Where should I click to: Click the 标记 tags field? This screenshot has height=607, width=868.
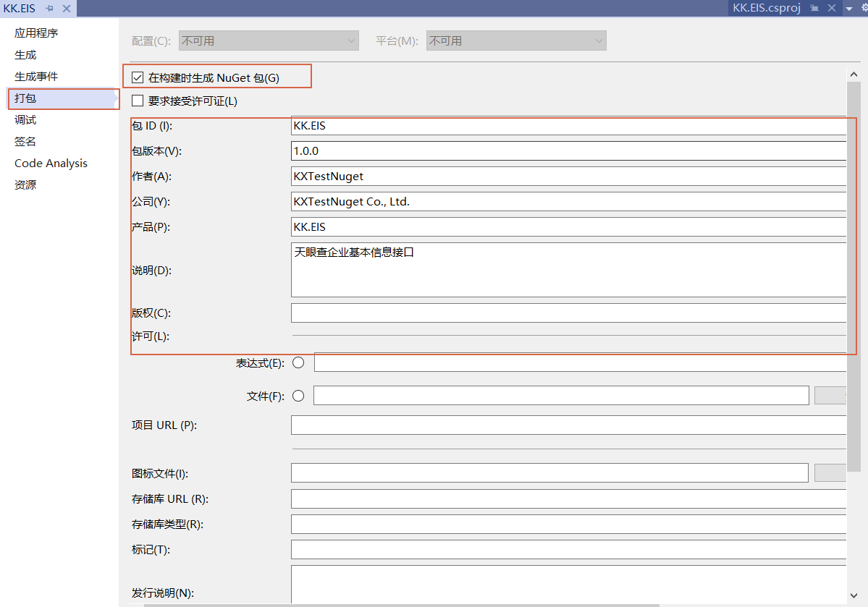tap(568, 549)
